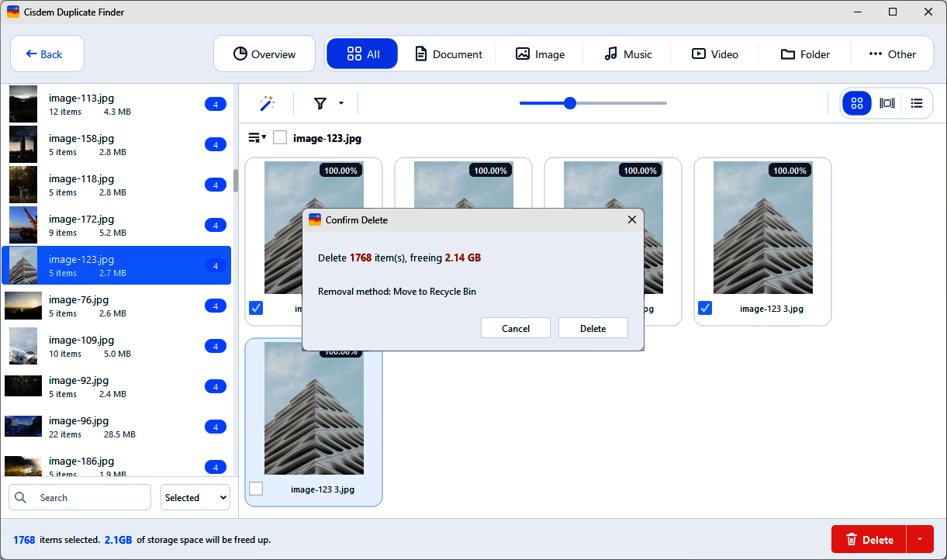The image size is (947, 560).
Task: Open the sort options menu icon
Action: pos(257,138)
